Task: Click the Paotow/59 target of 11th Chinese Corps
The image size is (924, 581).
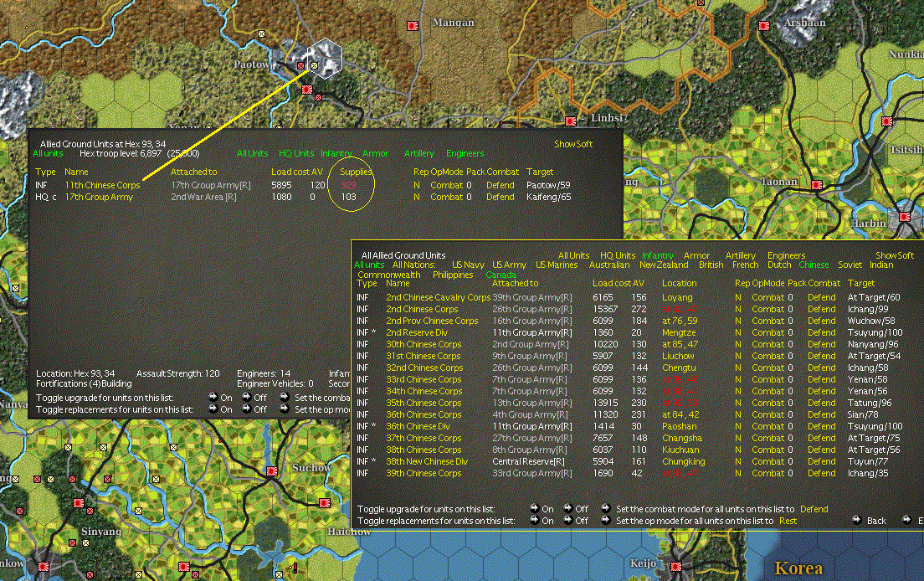Action: [x=548, y=185]
